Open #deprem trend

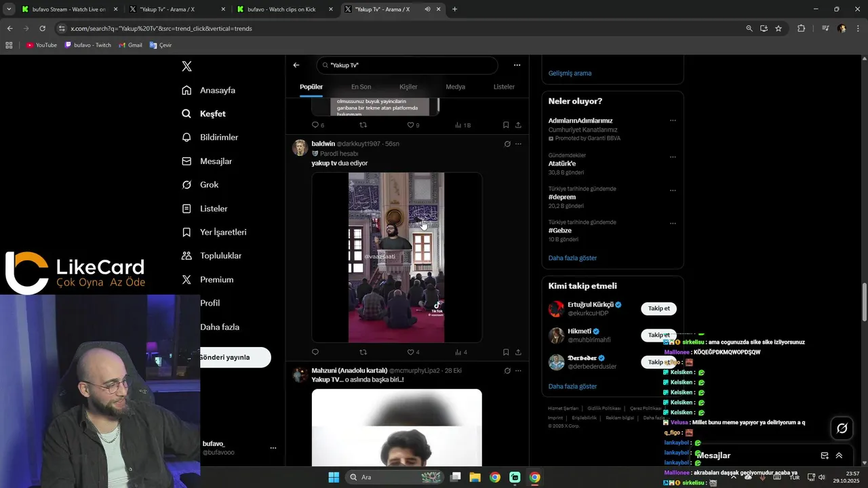pyautogui.click(x=562, y=197)
